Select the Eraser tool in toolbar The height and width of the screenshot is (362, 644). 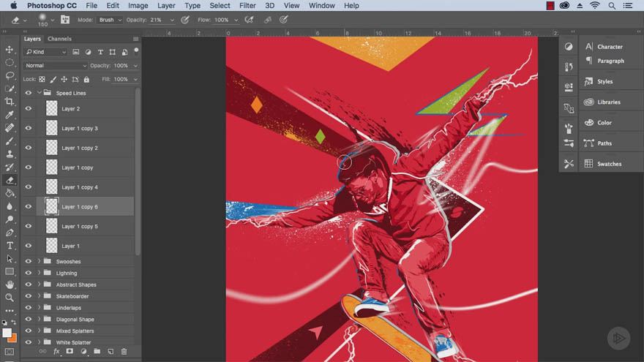pyautogui.click(x=10, y=180)
